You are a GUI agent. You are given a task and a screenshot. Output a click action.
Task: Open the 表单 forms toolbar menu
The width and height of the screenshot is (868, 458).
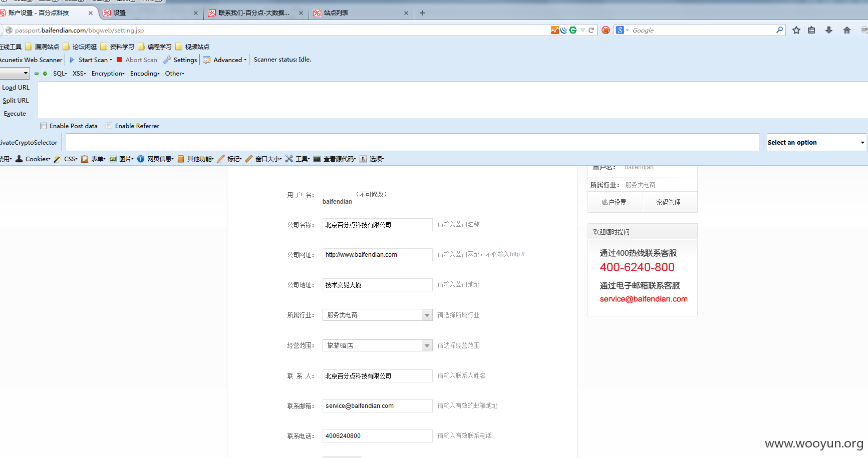pos(93,159)
